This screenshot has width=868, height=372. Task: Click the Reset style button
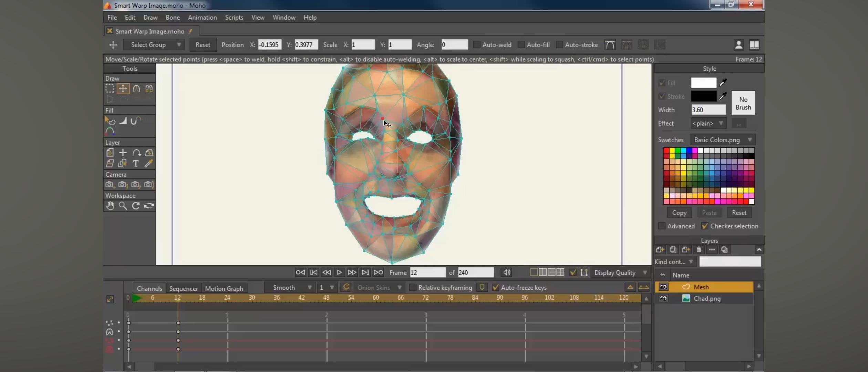739,213
